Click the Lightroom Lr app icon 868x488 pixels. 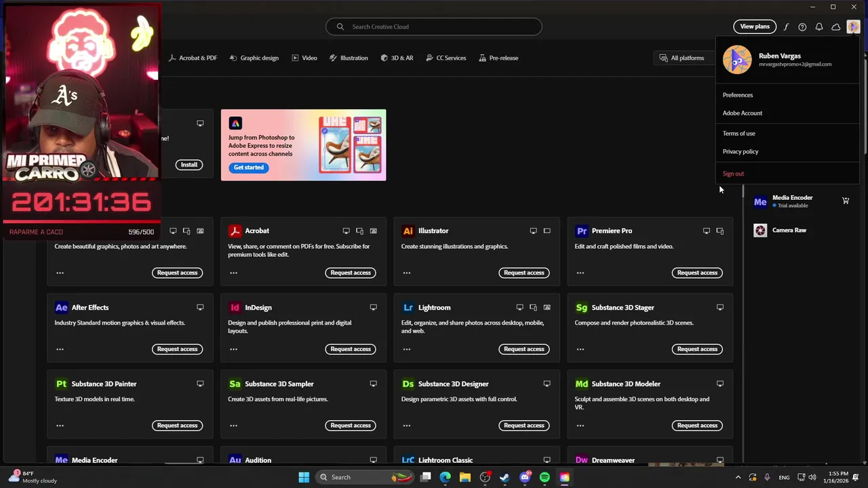coord(408,307)
